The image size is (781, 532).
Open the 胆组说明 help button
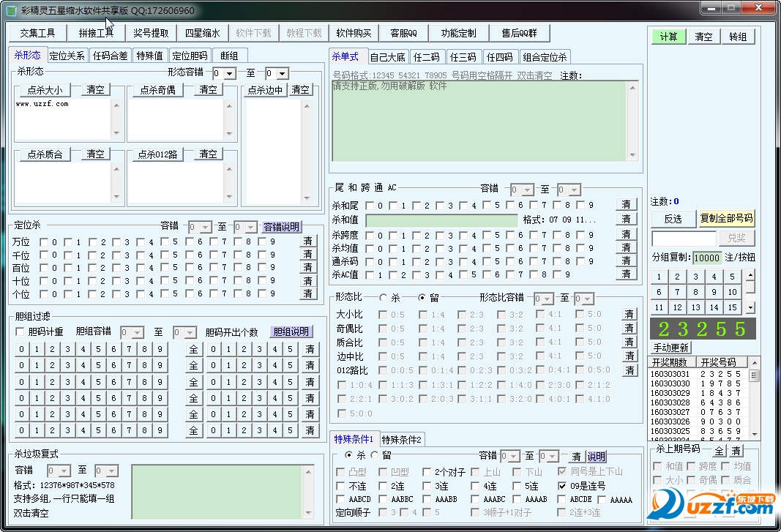tap(291, 331)
